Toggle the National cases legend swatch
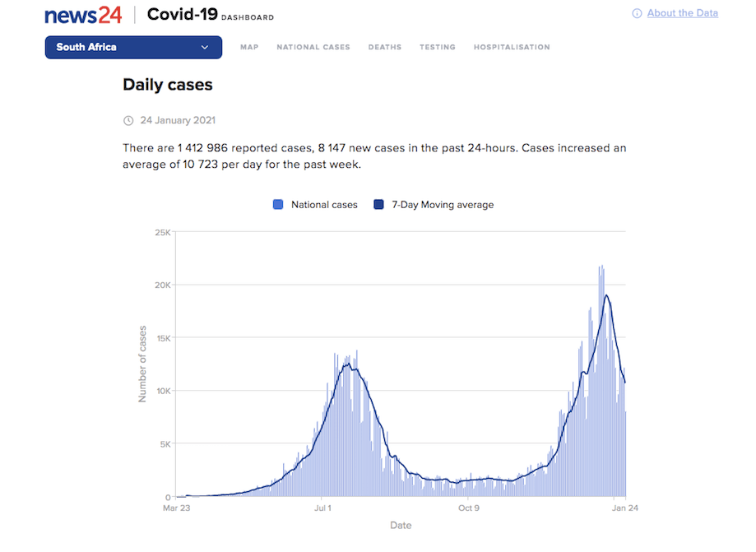756x552 pixels. tap(278, 205)
